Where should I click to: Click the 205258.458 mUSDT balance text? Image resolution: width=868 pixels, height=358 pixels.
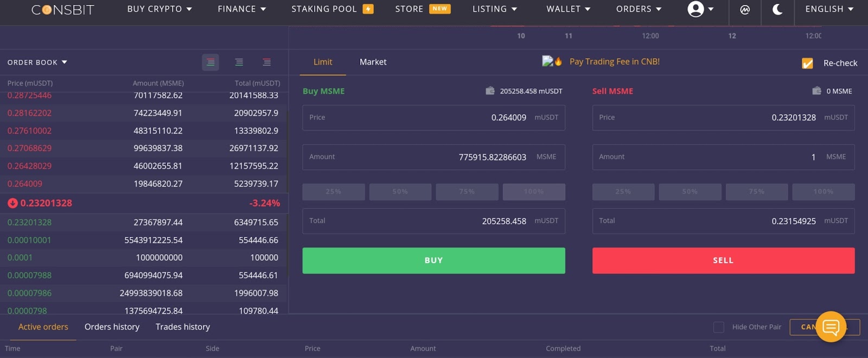pyautogui.click(x=531, y=91)
